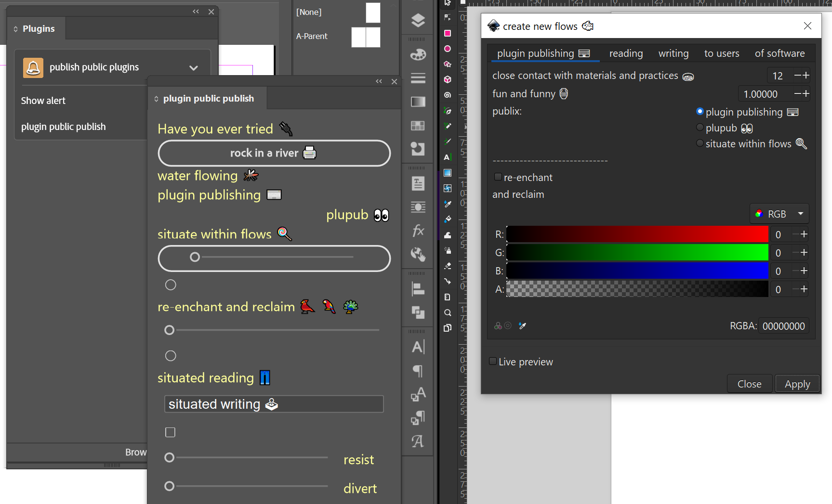Select radio button above situated reading
Viewport: 832px width, 504px height.
pos(171,356)
